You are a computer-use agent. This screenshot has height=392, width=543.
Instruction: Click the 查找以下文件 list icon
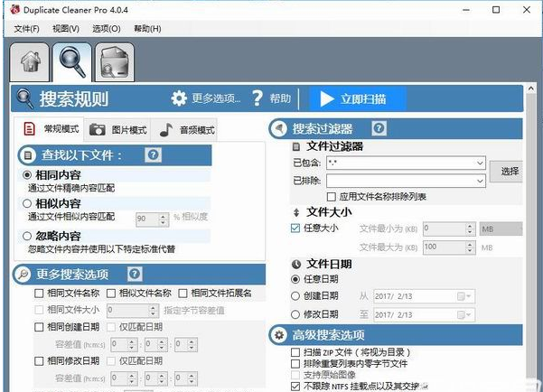28,155
